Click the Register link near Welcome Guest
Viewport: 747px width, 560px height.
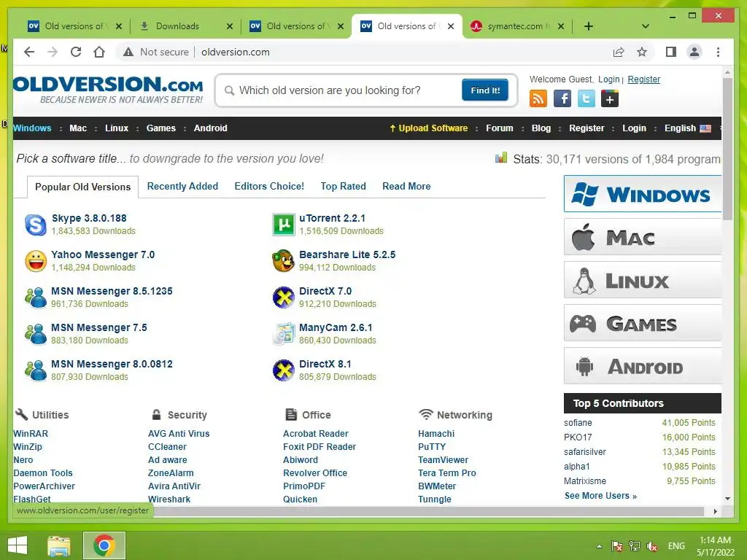coord(643,79)
